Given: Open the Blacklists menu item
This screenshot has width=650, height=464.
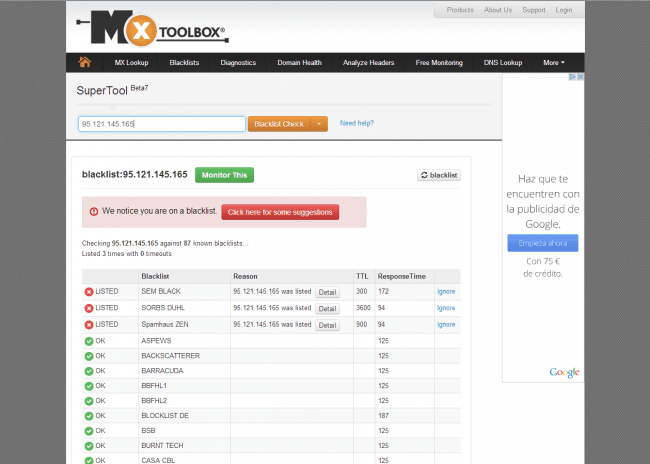Looking at the screenshot, I should pyautogui.click(x=184, y=63).
